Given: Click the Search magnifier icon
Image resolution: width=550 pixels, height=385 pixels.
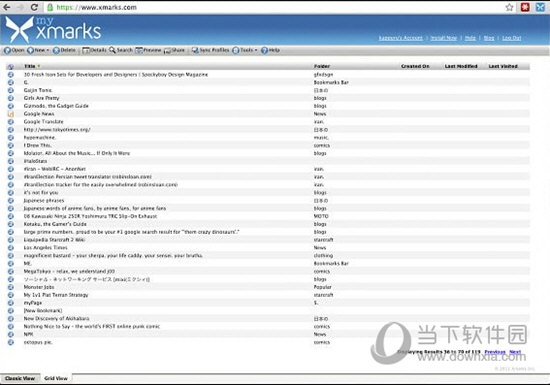Looking at the screenshot, I should tap(112, 50).
